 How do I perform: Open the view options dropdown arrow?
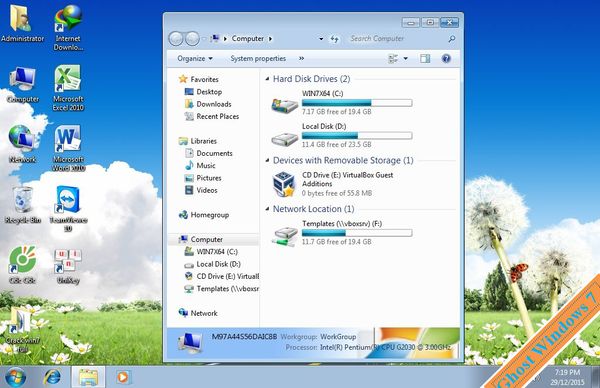406,59
